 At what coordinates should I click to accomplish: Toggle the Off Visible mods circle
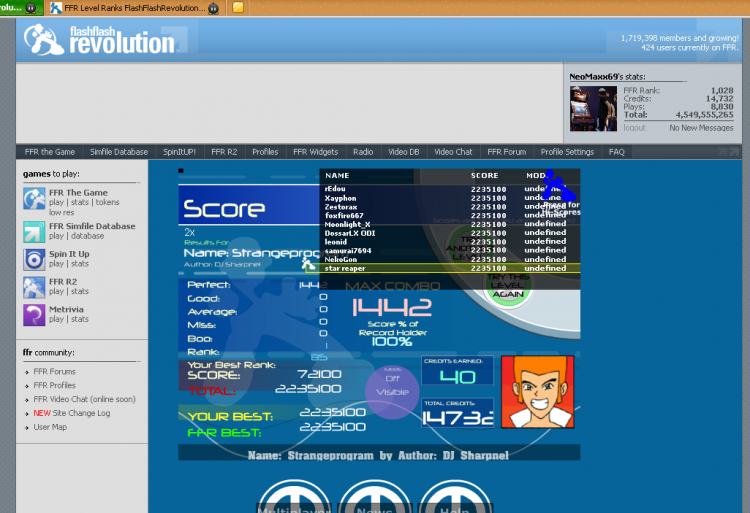[393, 392]
